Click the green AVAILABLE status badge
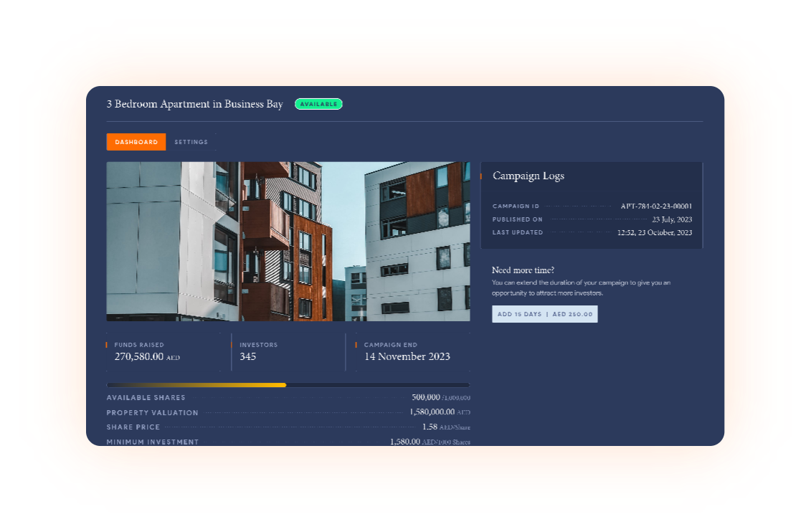This screenshot has height=532, width=811. coord(318,103)
